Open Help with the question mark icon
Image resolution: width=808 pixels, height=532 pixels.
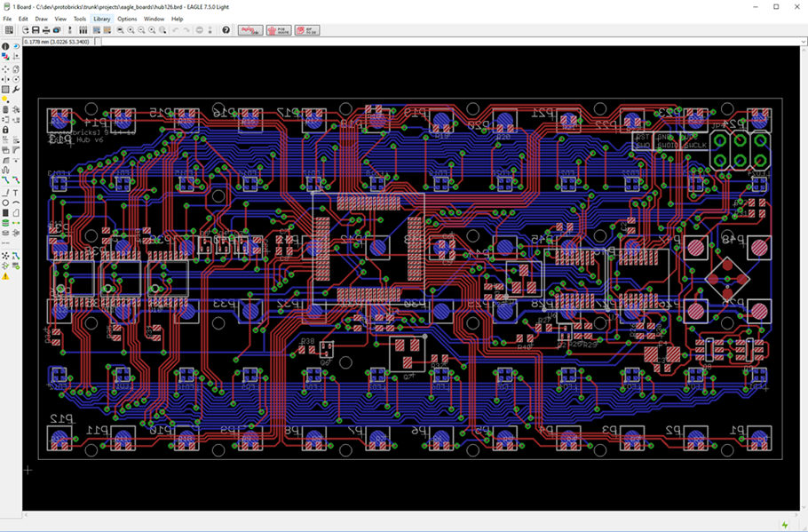point(226,30)
